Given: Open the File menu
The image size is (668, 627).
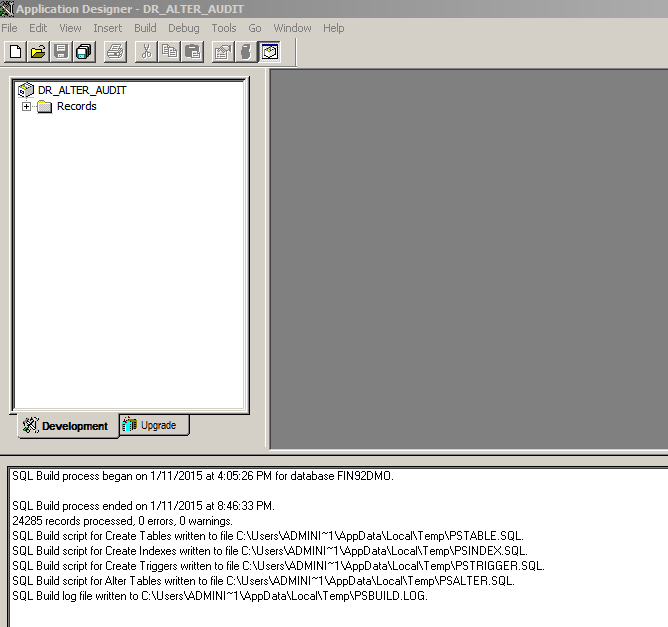Looking at the screenshot, I should point(9,28).
